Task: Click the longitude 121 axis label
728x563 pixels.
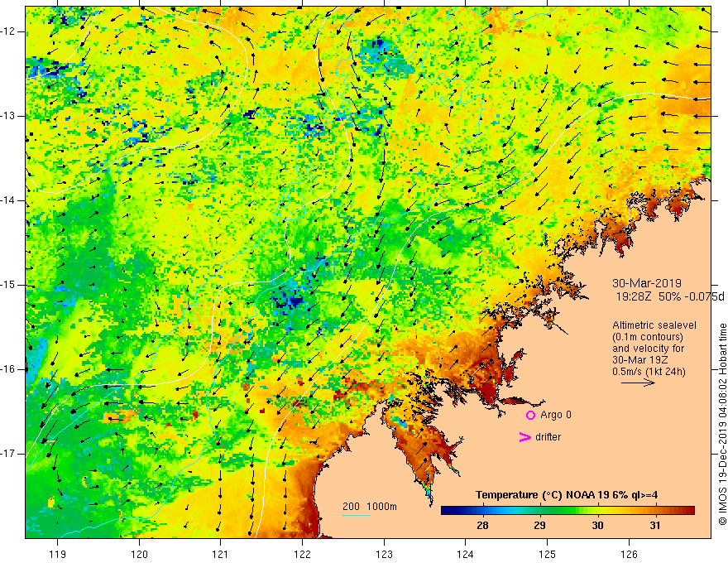Action: point(221,554)
